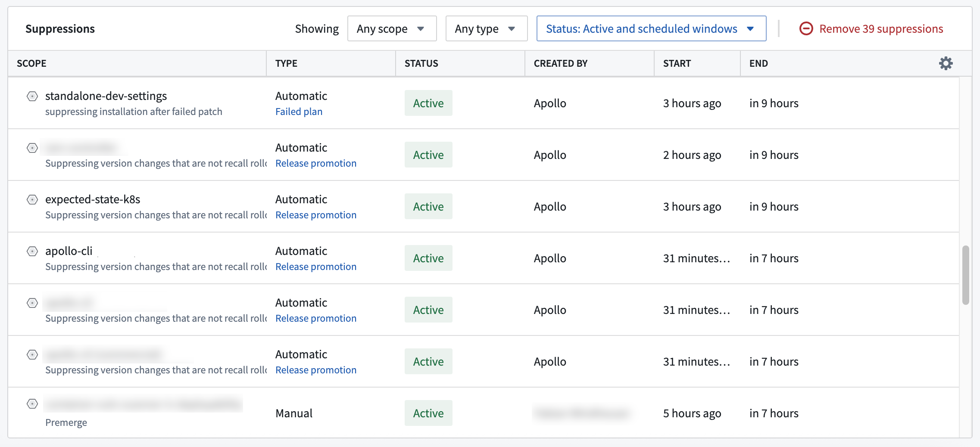The height and width of the screenshot is (447, 980).
Task: Click the Suppressions panel title
Action: [60, 29]
